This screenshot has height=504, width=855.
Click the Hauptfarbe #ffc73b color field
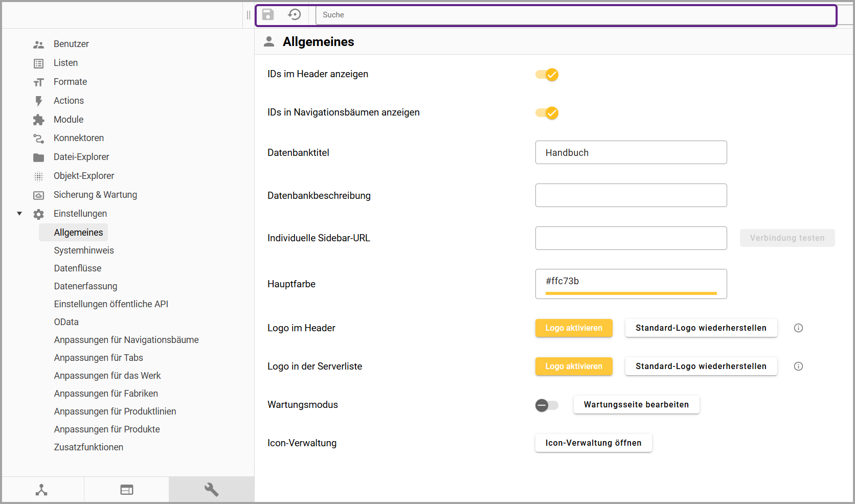pyautogui.click(x=631, y=284)
